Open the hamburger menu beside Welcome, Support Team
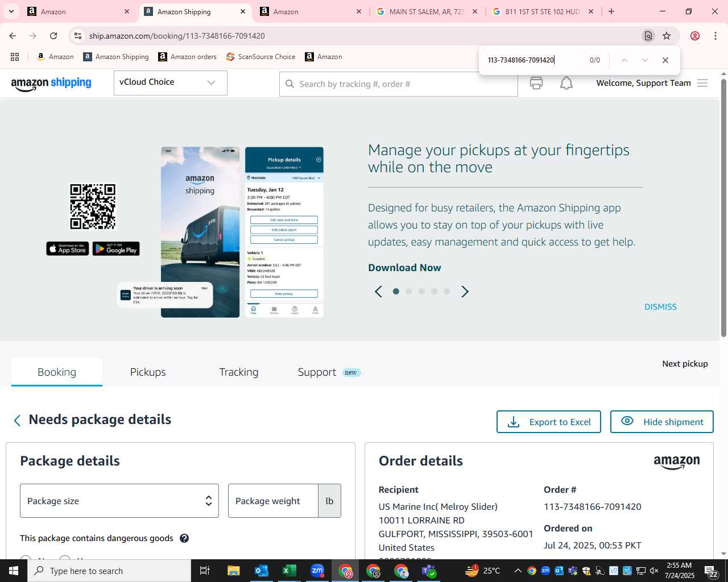 click(x=702, y=83)
